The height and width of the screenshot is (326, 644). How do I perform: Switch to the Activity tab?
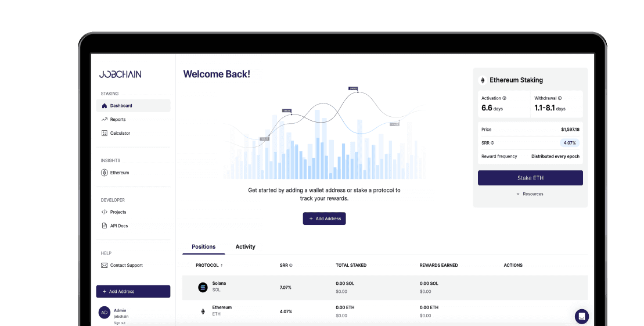[245, 247]
